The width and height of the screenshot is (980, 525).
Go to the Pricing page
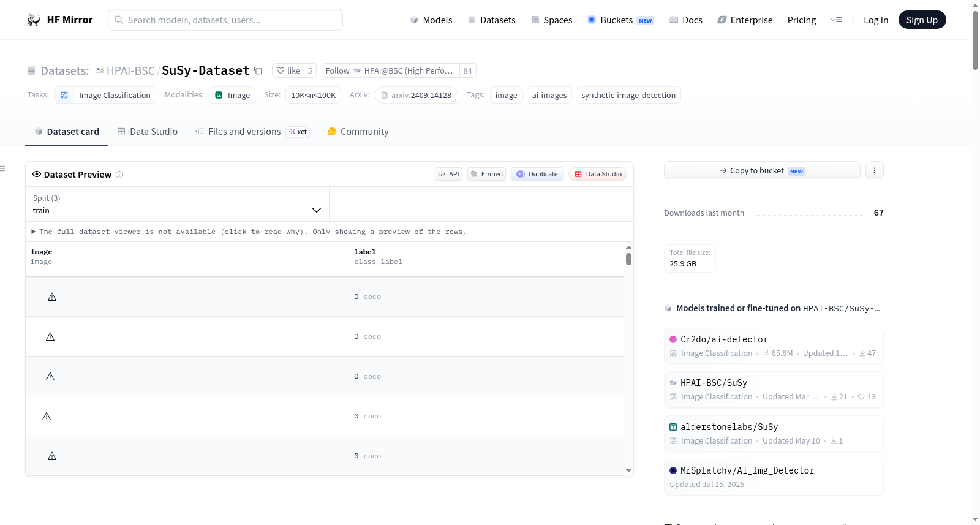pyautogui.click(x=802, y=20)
